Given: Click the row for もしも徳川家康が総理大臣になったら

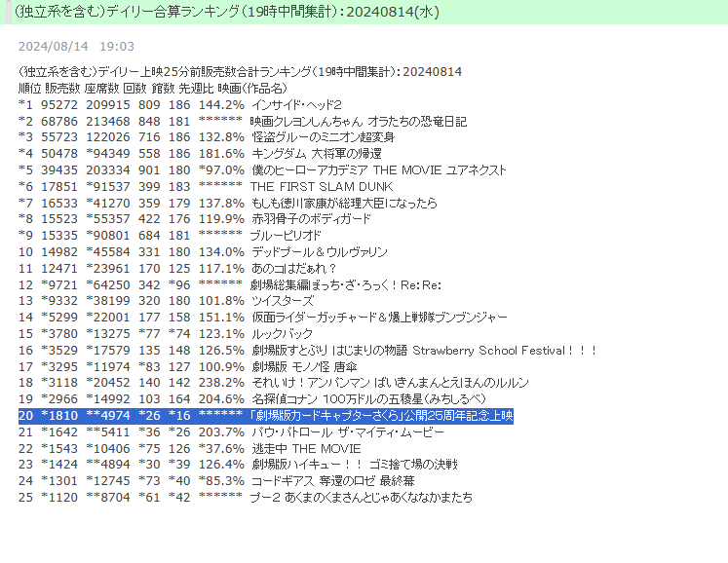Looking at the screenshot, I should click(228, 204).
